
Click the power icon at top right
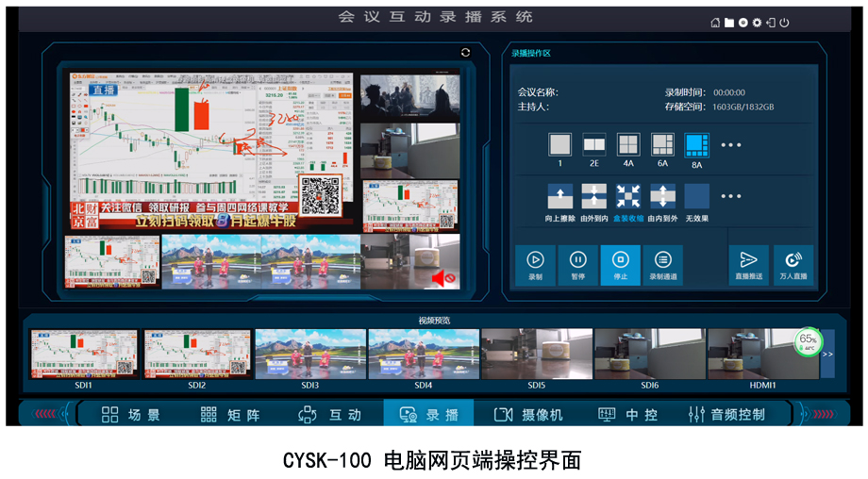pos(784,23)
